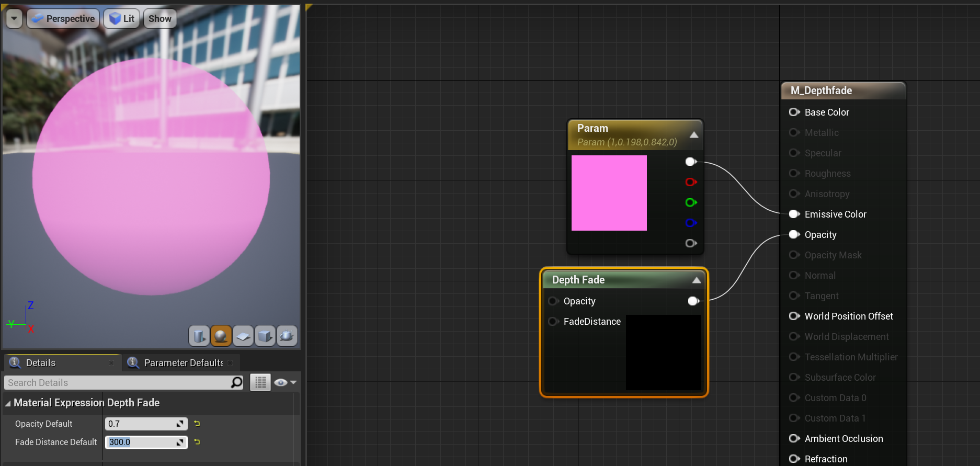Reset Opacity Default to its default value
Viewport: 980px width, 466px height.
tap(197, 424)
